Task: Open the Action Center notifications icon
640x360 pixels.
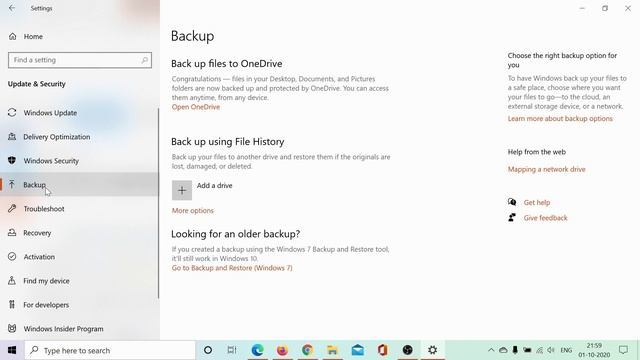Action: click(x=623, y=350)
